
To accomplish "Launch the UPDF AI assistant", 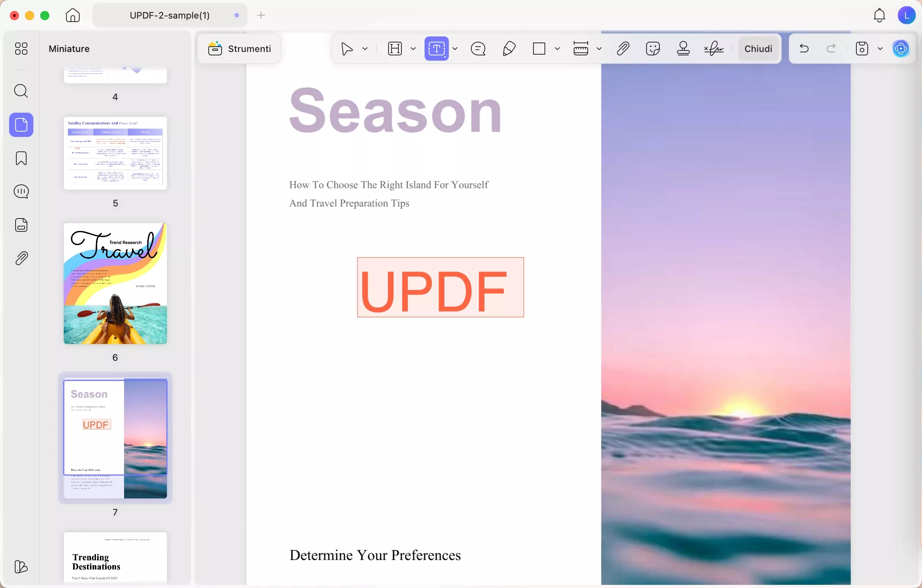I will point(901,49).
